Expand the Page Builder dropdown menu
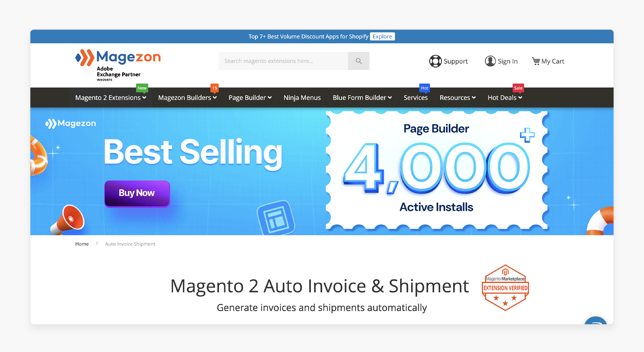The image size is (644, 352). [250, 97]
